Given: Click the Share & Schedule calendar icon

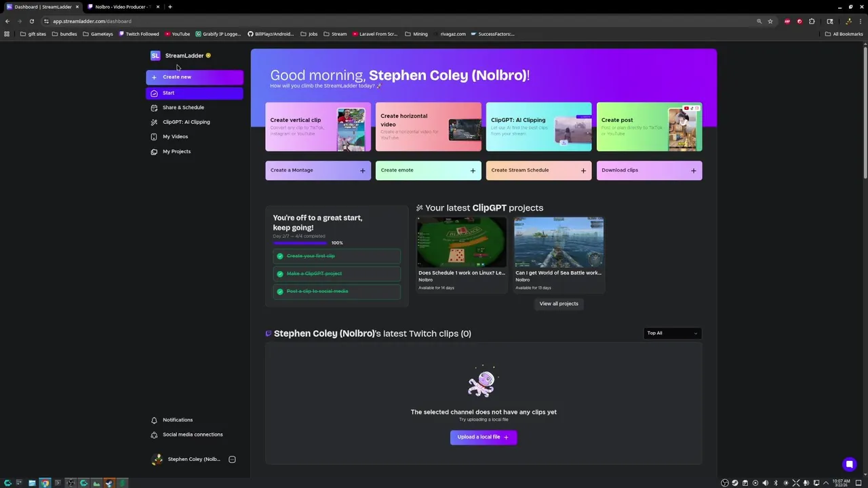Looking at the screenshot, I should pyautogui.click(x=154, y=108).
